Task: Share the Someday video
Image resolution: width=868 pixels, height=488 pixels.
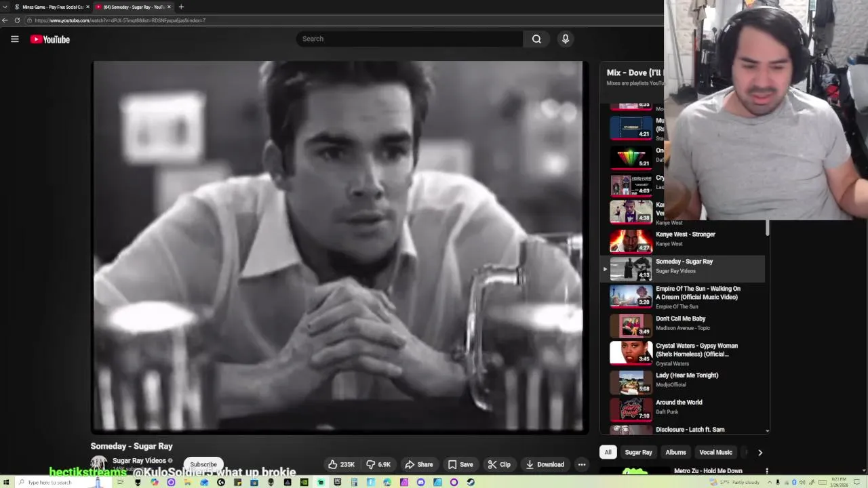Action: 419,464
